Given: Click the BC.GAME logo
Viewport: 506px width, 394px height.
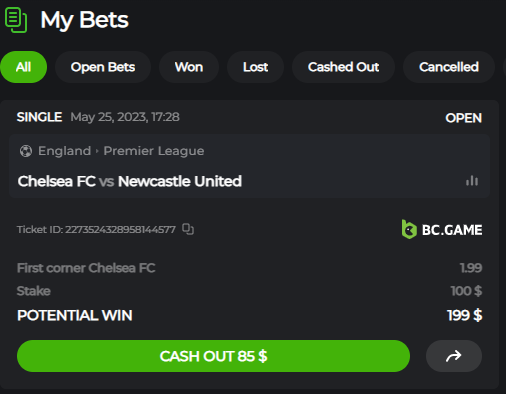Looking at the screenshot, I should point(442,229).
